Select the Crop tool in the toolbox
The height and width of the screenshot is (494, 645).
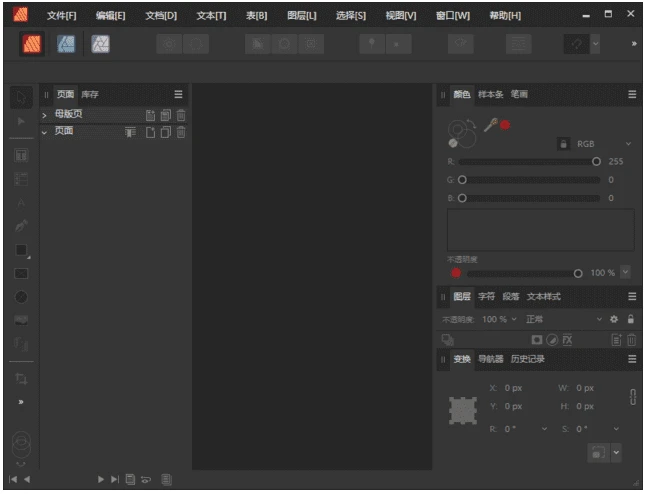(x=21, y=378)
